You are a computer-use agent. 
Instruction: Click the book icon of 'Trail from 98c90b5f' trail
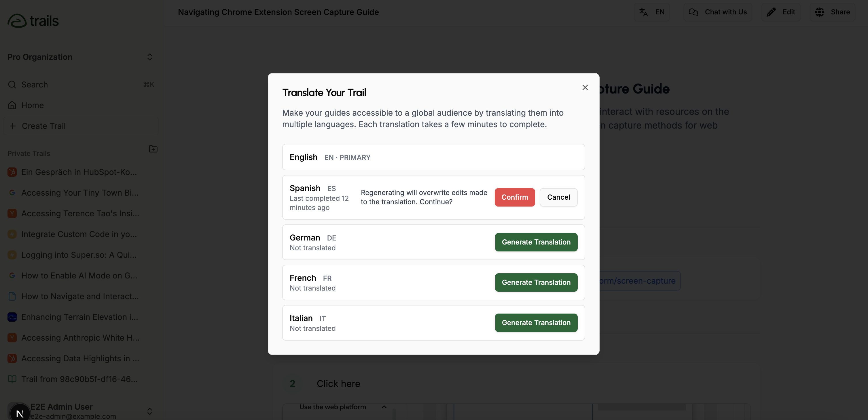tap(12, 379)
